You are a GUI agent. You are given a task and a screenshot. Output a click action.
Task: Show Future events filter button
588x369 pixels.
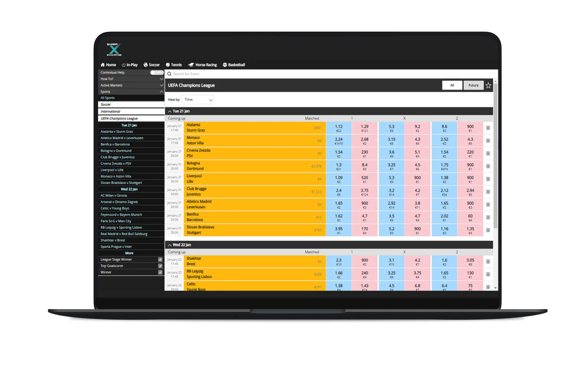coord(474,85)
